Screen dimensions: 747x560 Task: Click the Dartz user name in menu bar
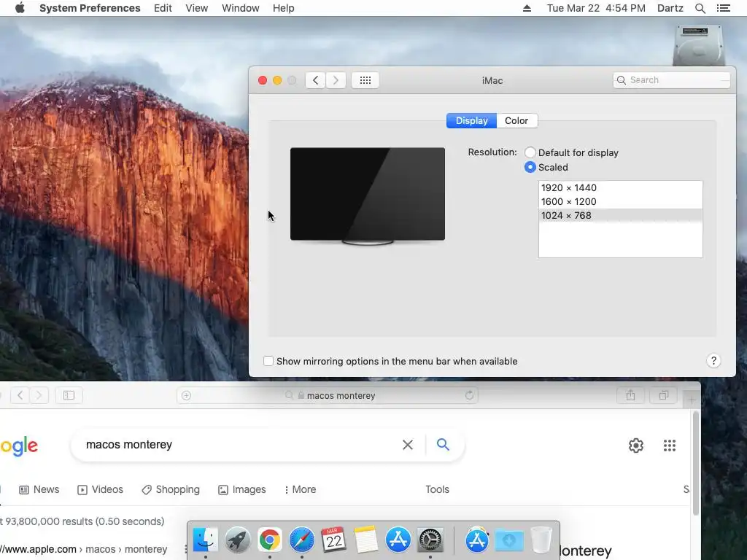(670, 8)
